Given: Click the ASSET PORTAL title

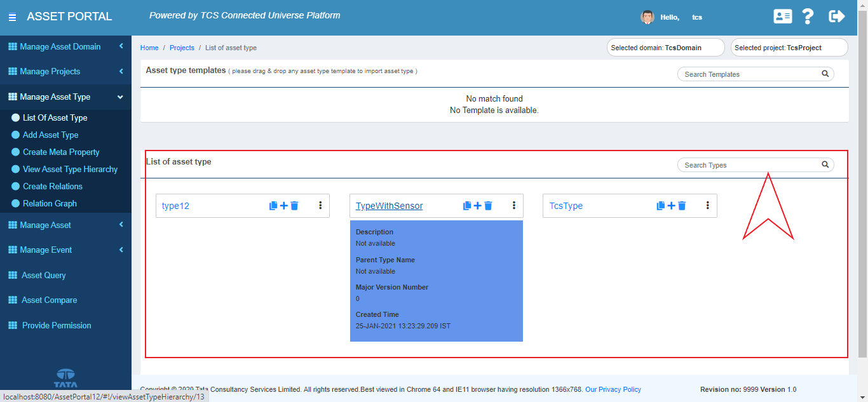Looking at the screenshot, I should [x=69, y=17].
